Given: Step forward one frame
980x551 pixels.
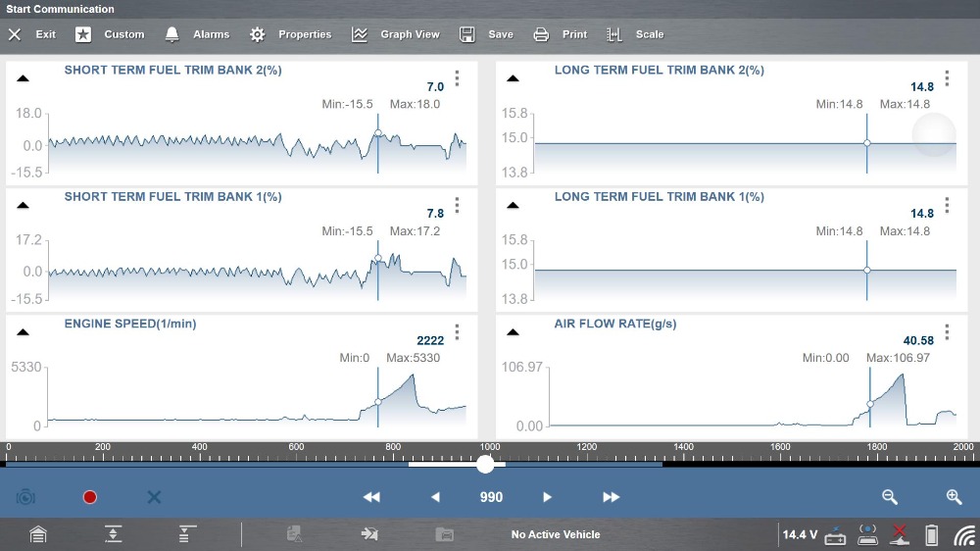Looking at the screenshot, I should click(x=548, y=497).
